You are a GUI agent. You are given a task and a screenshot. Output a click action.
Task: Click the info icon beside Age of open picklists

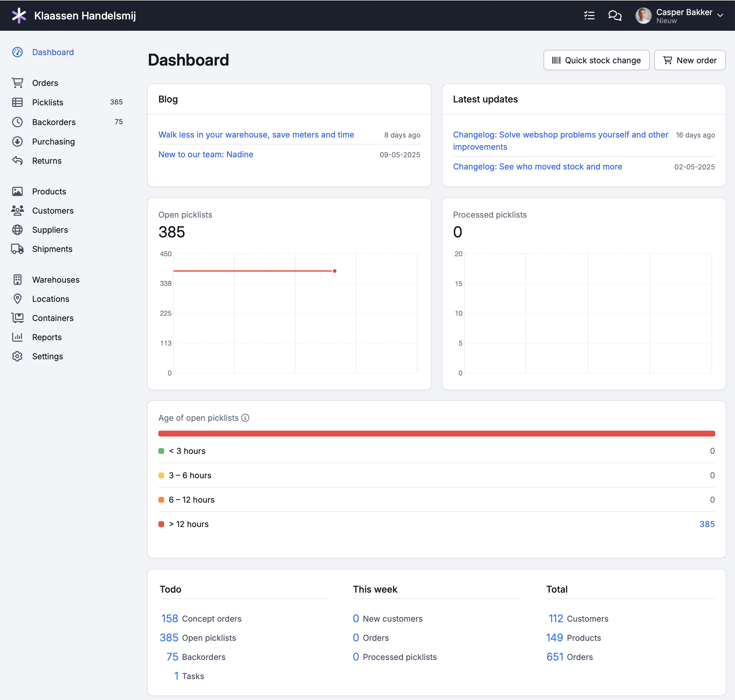245,418
